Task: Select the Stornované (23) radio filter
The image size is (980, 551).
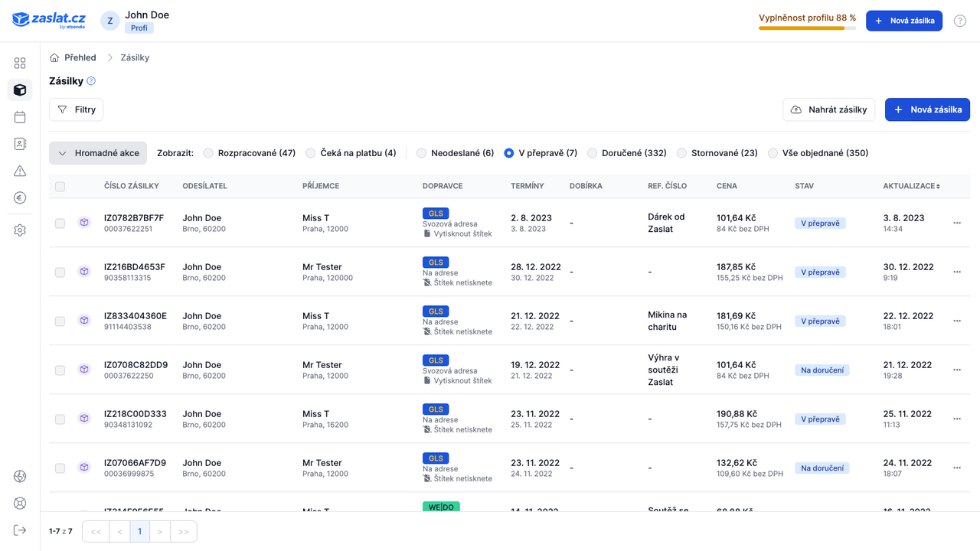Action: click(681, 153)
